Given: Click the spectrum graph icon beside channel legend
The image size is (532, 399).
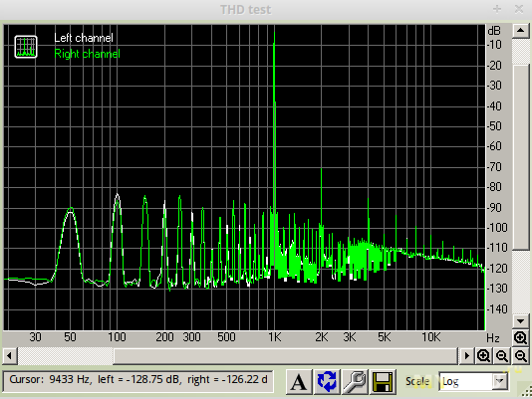Looking at the screenshot, I should click(26, 47).
